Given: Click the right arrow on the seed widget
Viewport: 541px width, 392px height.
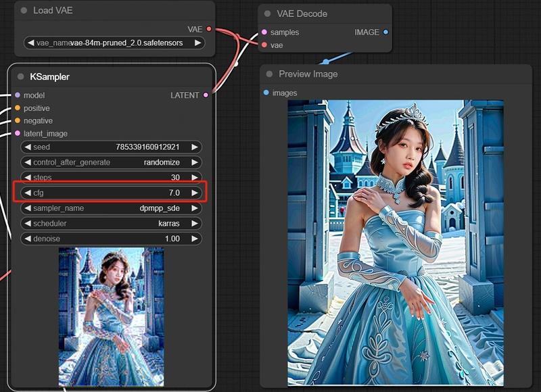Looking at the screenshot, I should pos(195,147).
